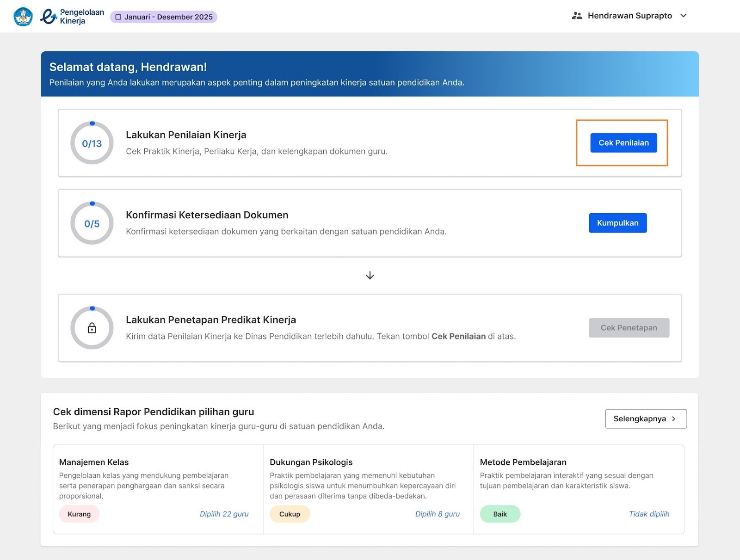Select the Cukup status badge
The image size is (740, 560).
click(x=290, y=514)
